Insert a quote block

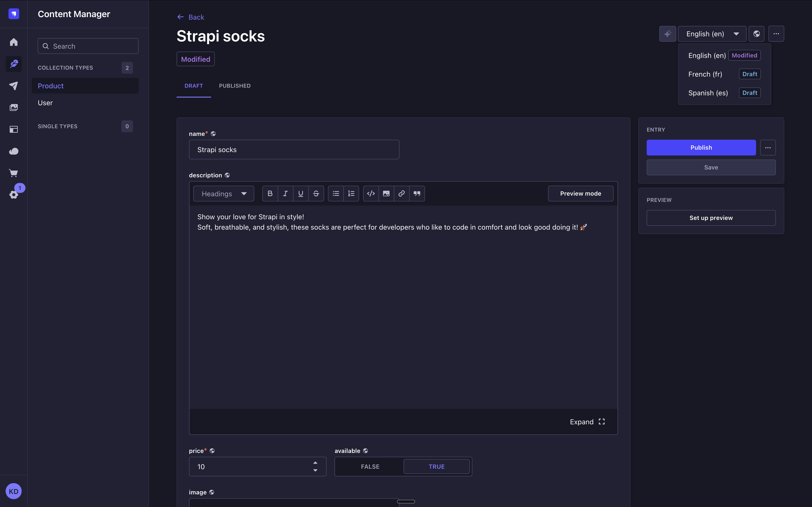(x=417, y=194)
